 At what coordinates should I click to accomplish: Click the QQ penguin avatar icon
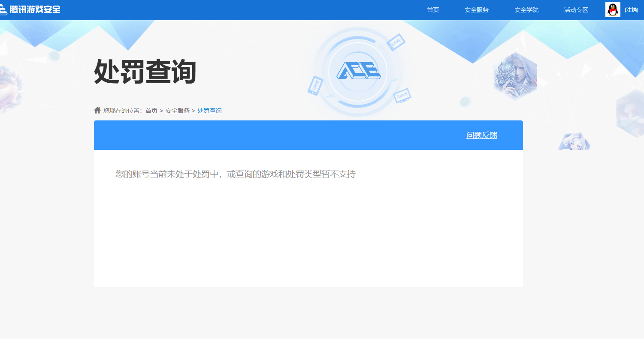coord(613,9)
